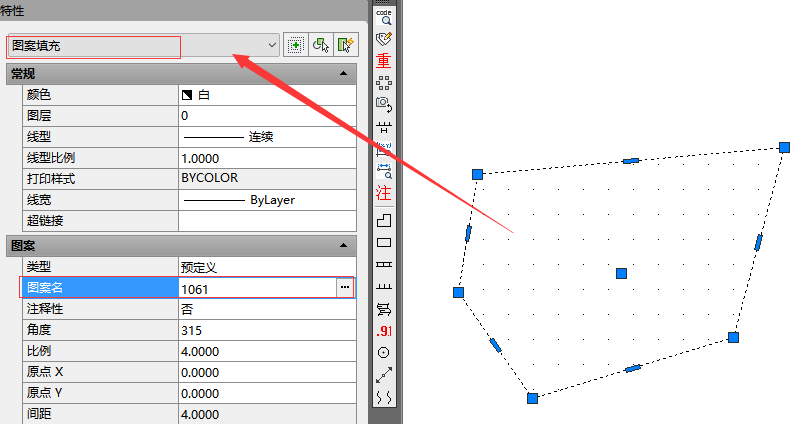Image resolution: width=795 pixels, height=424 pixels.
Task: Click the 角度 value field 315
Action: click(x=265, y=330)
